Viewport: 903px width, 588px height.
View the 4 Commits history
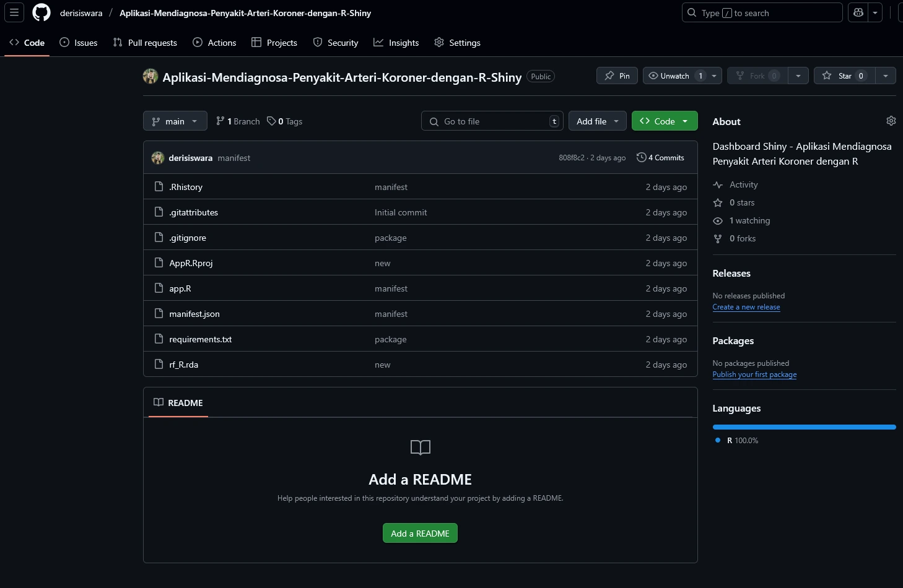(x=661, y=158)
